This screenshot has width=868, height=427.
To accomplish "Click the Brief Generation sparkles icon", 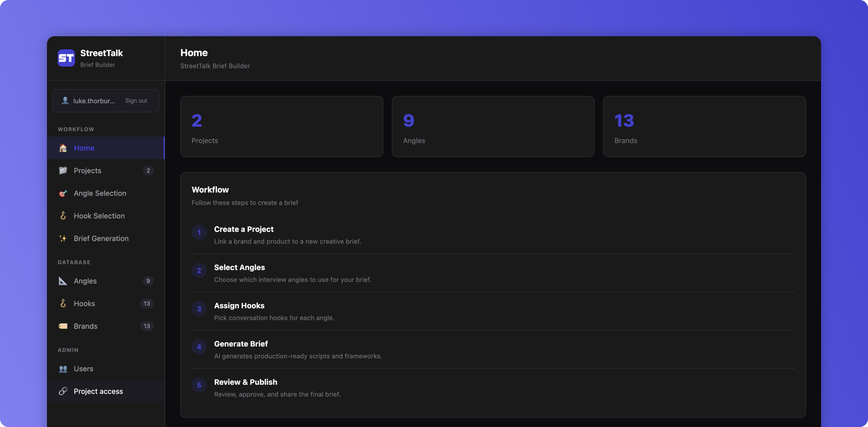I will [x=63, y=239].
